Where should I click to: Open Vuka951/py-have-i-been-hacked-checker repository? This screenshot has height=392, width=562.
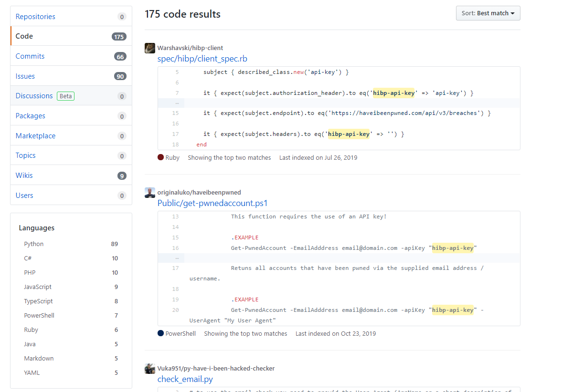pyautogui.click(x=216, y=369)
